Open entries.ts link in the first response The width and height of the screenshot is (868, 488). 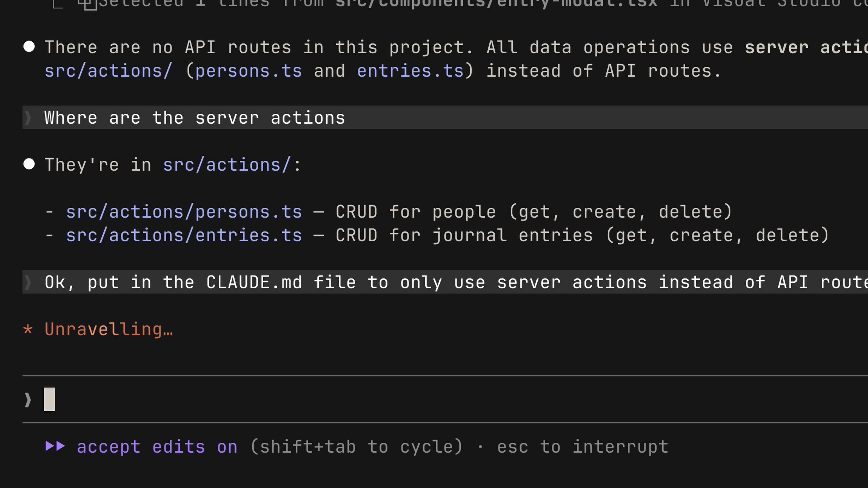coord(410,71)
